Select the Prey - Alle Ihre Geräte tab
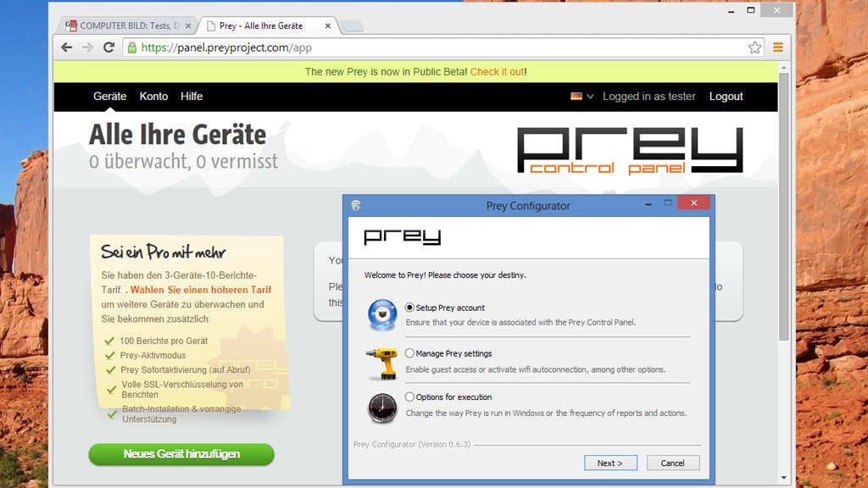 tap(267, 26)
